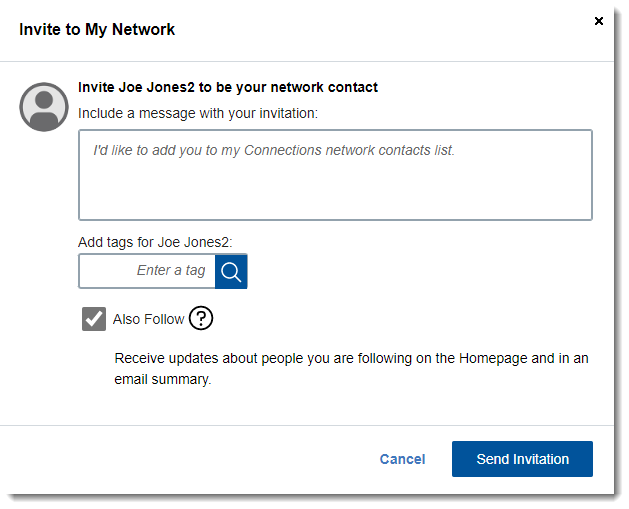
Task: Click the word "Connections" in the message placeholder
Action: (283, 150)
